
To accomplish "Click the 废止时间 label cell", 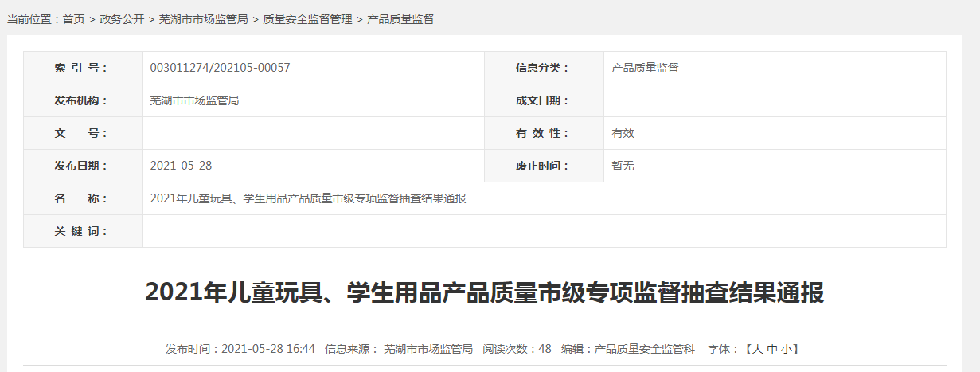I will tap(544, 166).
